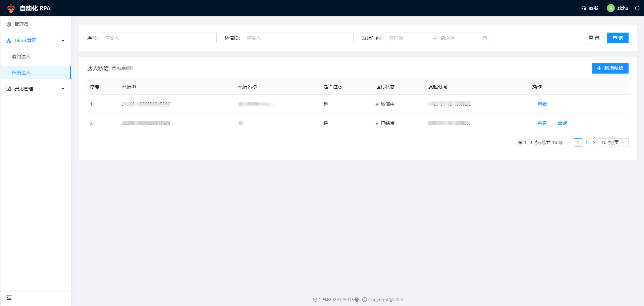Click 第 1-10 条/总共 14 条 pagination text
Viewport: 644px width, 306px height.
(x=540, y=142)
